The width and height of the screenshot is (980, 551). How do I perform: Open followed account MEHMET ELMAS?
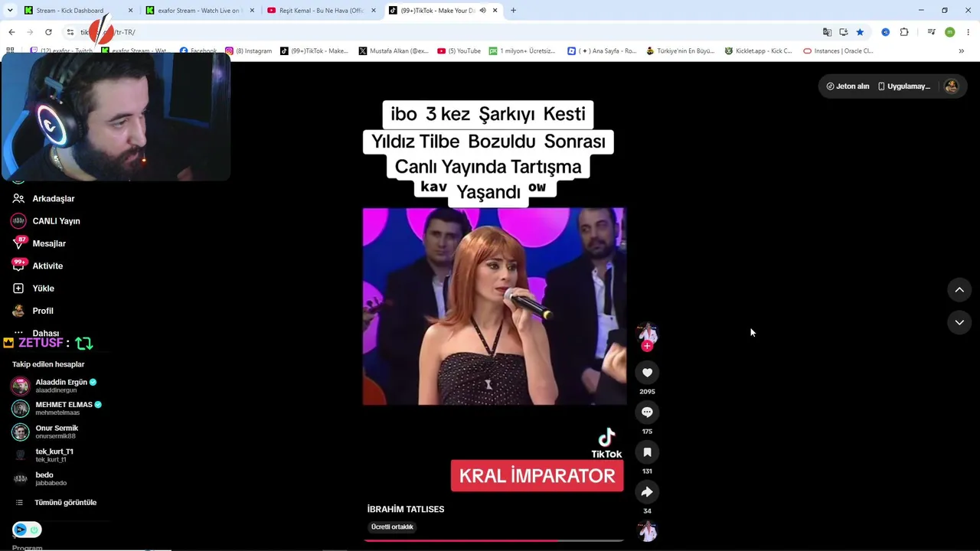click(x=57, y=409)
